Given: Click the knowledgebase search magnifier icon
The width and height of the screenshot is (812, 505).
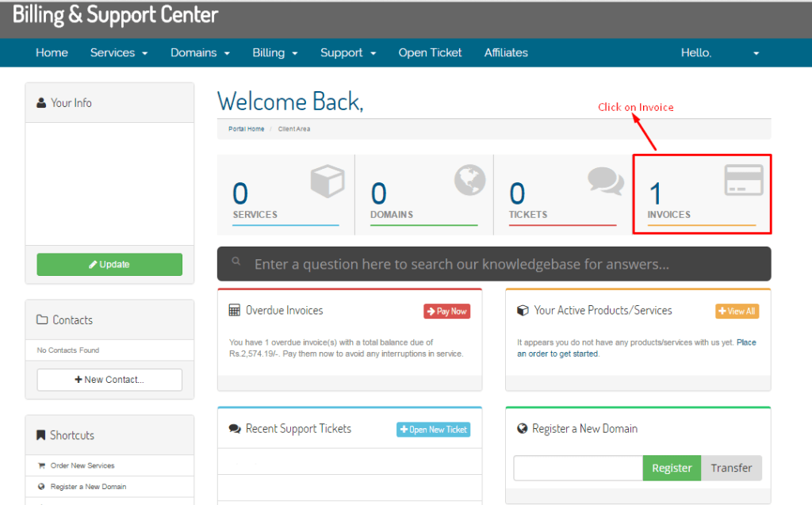Looking at the screenshot, I should click(x=236, y=262).
